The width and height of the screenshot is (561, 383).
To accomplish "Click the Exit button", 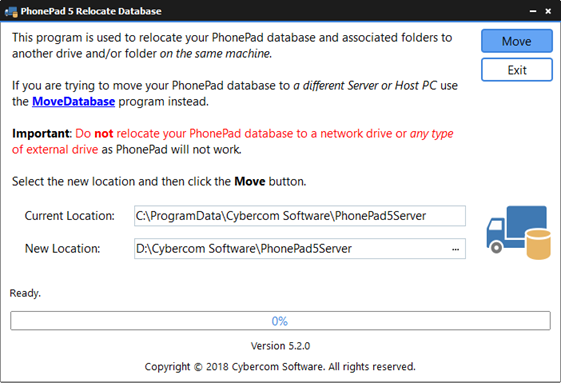I will [517, 70].
